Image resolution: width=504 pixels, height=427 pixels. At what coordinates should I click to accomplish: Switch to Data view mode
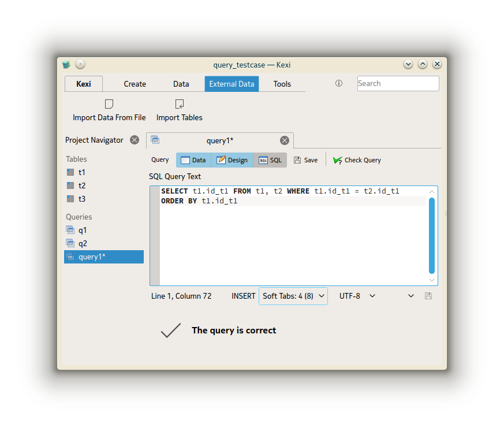(x=193, y=160)
